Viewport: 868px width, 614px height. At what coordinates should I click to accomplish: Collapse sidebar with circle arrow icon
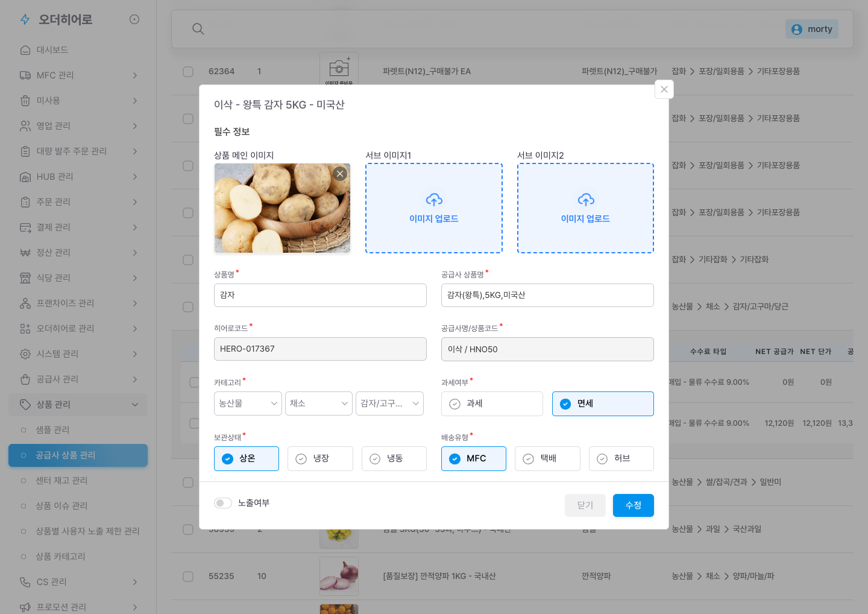[134, 19]
